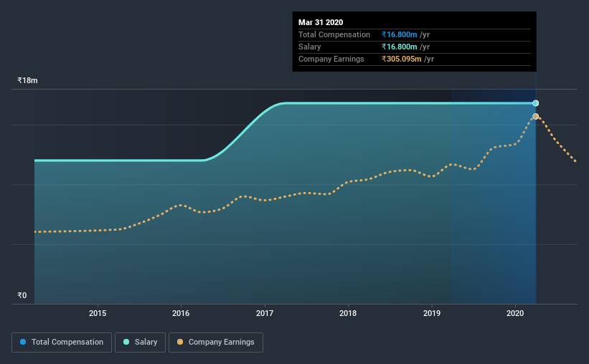Click the teal Salary legend dot
Screen dimensions: 589x364
coord(126,342)
